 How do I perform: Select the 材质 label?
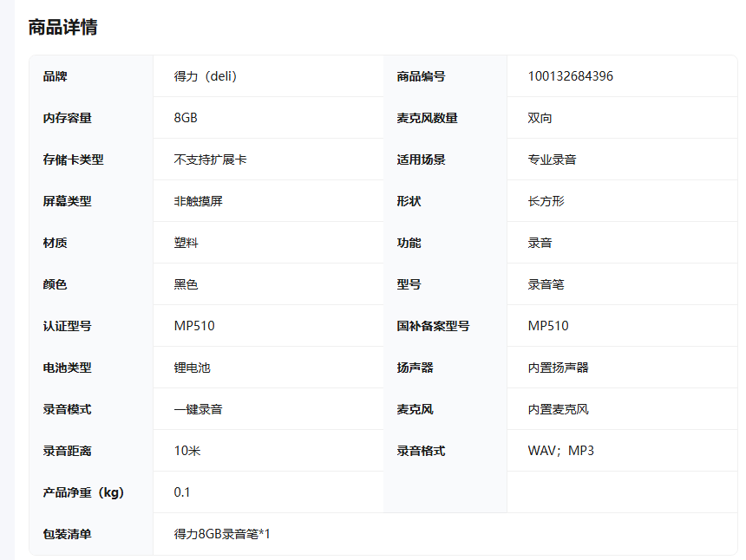pos(56,243)
